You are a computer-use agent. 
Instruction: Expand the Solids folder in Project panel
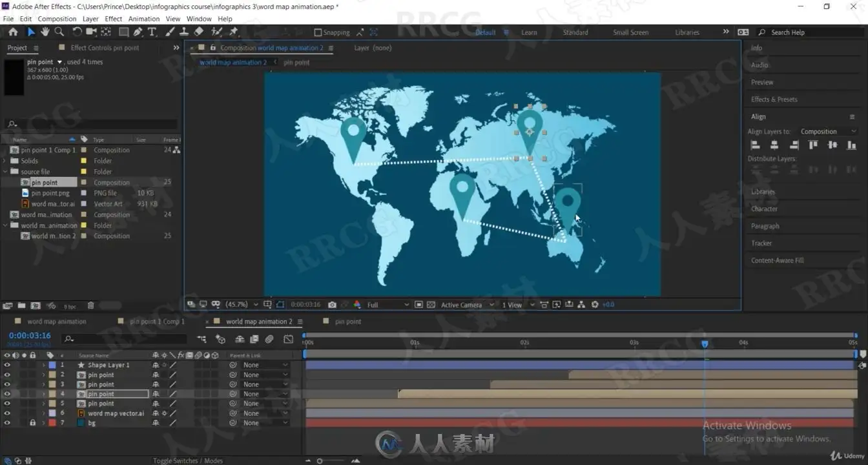click(5, 161)
